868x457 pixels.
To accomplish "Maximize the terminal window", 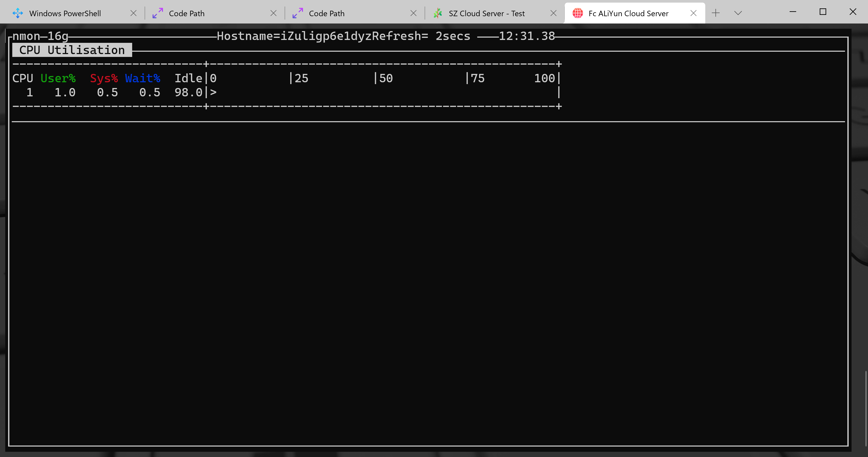I will click(823, 12).
